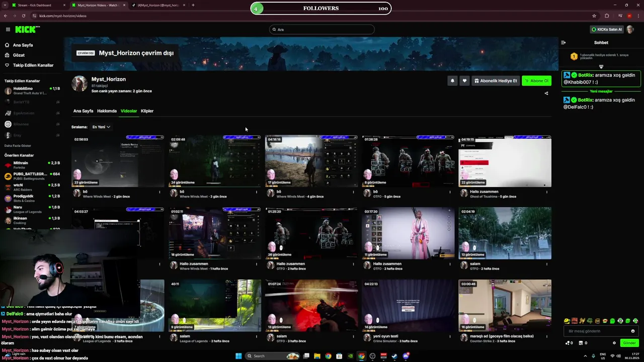
Task: Click the green Gönder send button
Action: click(629, 343)
